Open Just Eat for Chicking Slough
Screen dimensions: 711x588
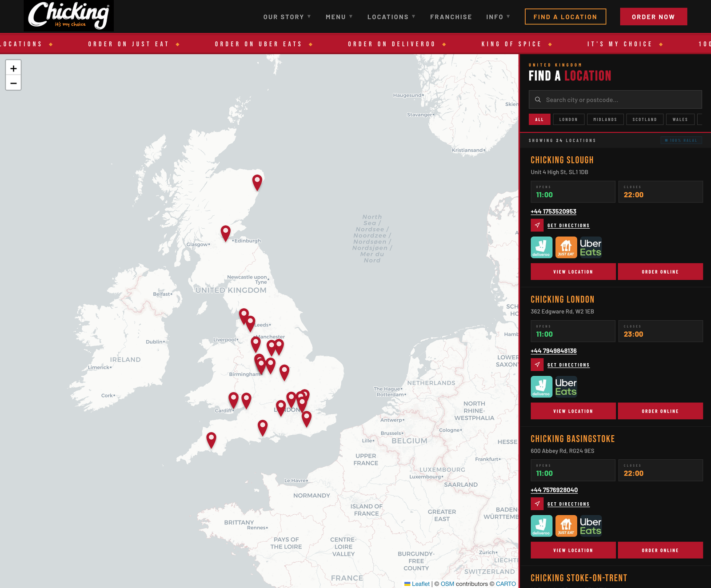tap(566, 247)
